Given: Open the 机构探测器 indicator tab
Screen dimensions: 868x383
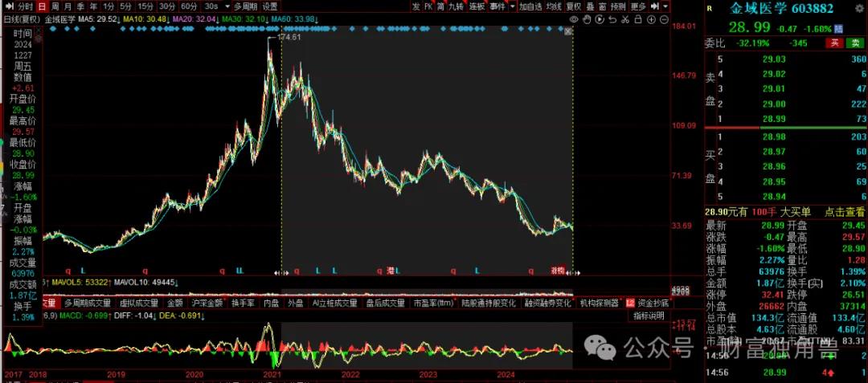Looking at the screenshot, I should click(599, 303).
